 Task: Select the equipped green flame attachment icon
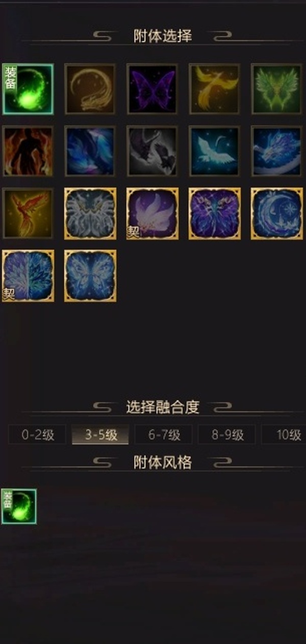pos(28,89)
